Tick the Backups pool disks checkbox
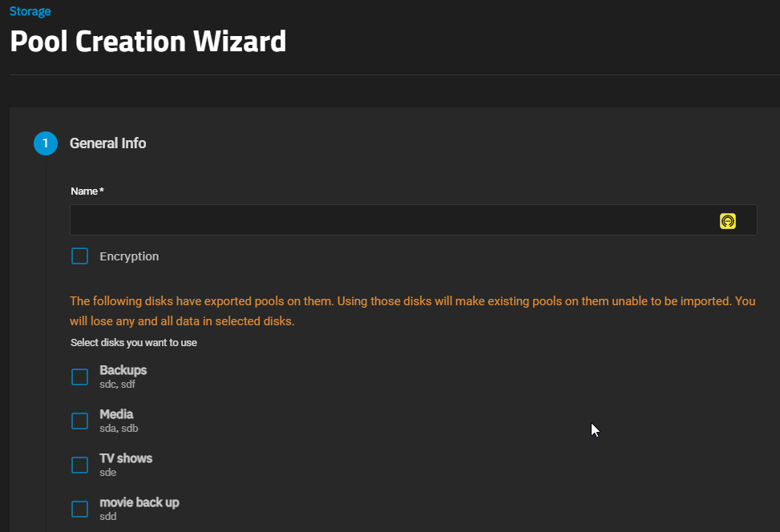 pos(79,377)
